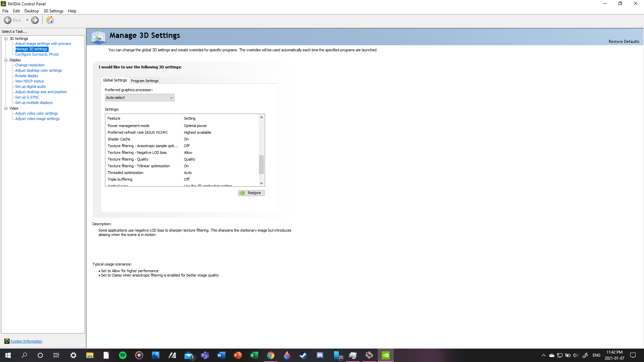Open Word from the taskbar

(221, 355)
